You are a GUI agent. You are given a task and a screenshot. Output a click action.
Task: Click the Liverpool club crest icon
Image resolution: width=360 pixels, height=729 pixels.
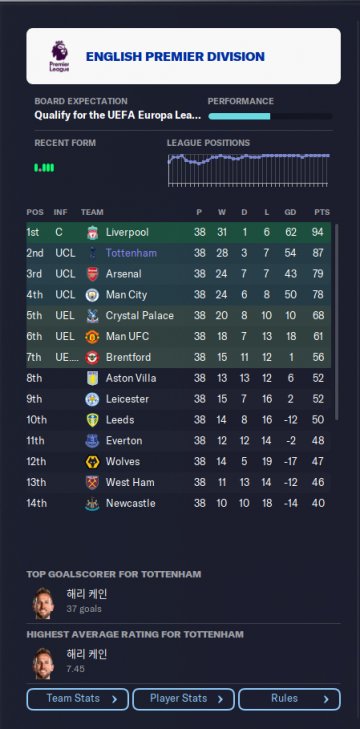(93, 232)
